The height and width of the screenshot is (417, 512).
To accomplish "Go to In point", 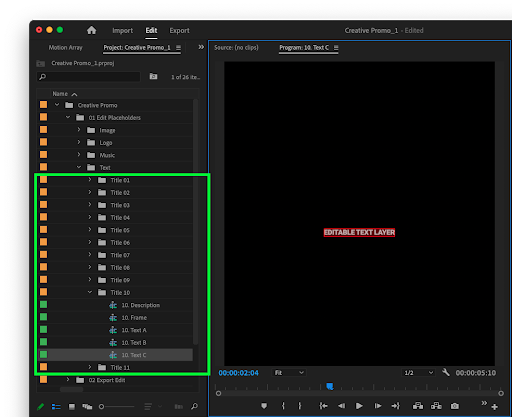I will [x=323, y=406].
